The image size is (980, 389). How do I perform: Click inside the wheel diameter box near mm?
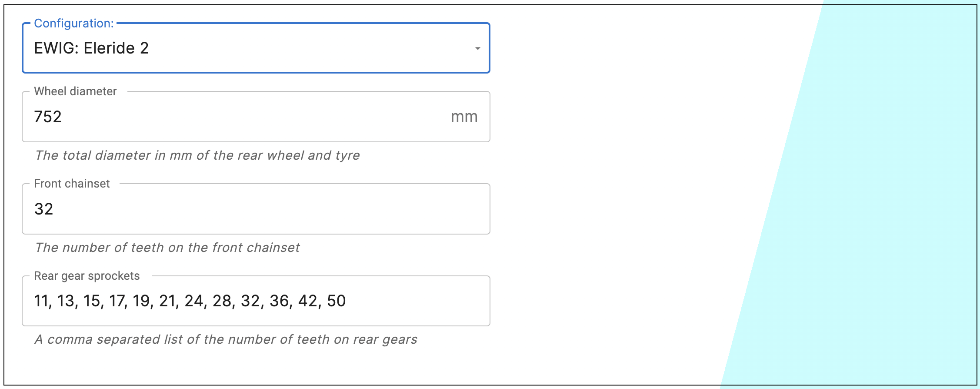tap(426, 117)
